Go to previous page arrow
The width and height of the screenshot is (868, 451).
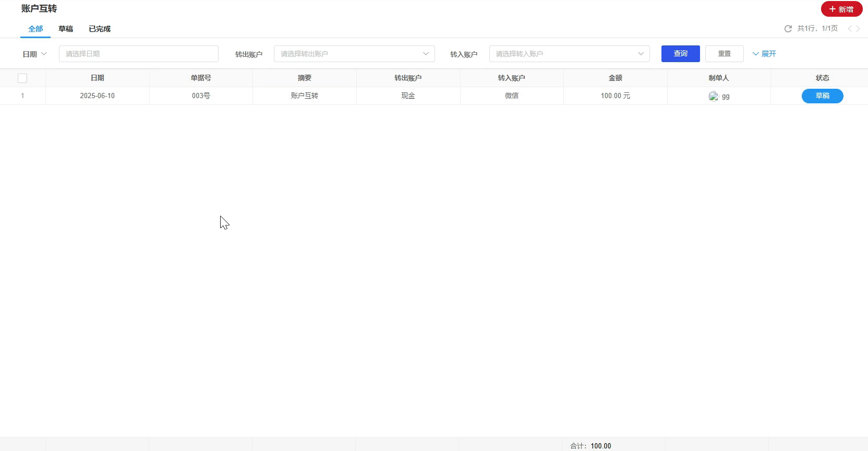click(850, 29)
